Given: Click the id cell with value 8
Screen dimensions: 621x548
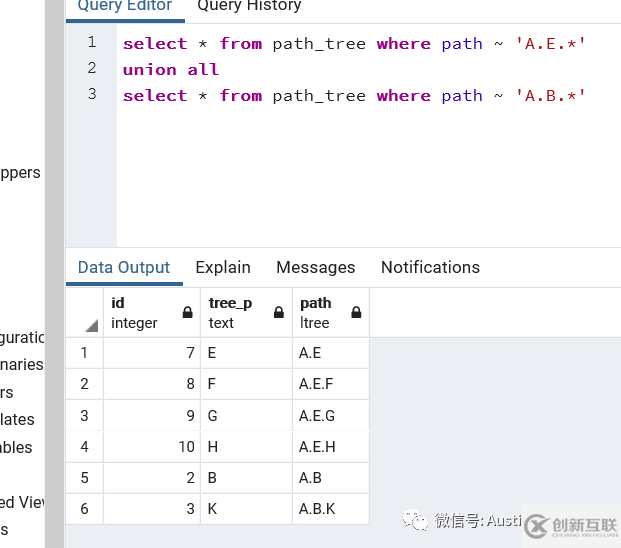Looking at the screenshot, I should point(152,384).
